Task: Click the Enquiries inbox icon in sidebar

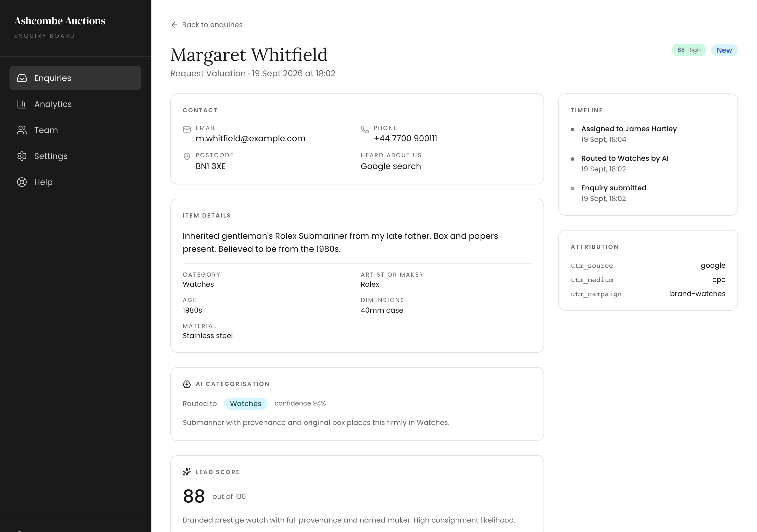Action: (22, 78)
